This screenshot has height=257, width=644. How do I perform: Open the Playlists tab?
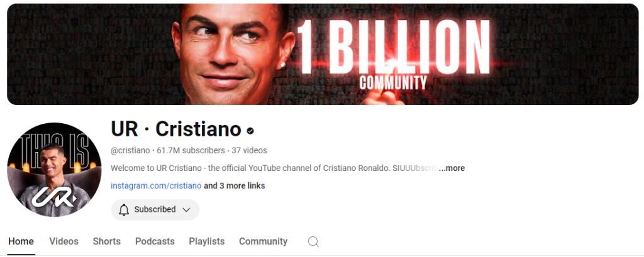pyautogui.click(x=206, y=241)
